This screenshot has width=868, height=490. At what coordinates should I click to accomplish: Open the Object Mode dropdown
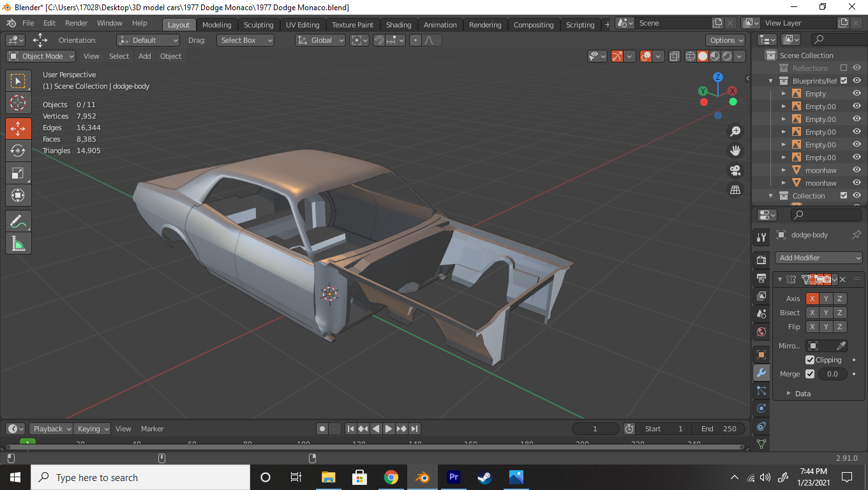41,56
